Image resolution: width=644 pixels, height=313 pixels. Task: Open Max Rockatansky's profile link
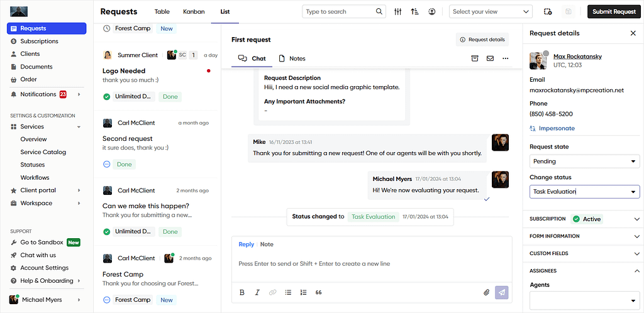point(577,57)
